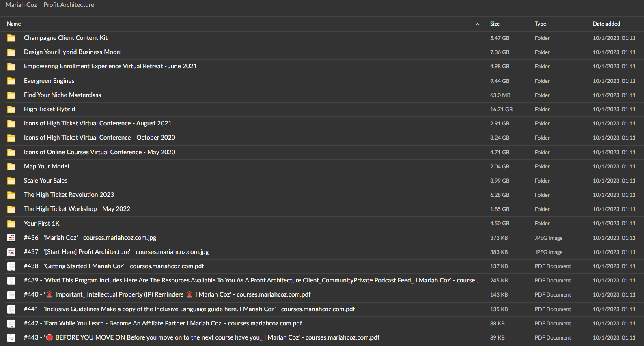This screenshot has height=346, width=644.
Task: Open #439 What This Program Includes pdf name
Action: [x=252, y=280]
